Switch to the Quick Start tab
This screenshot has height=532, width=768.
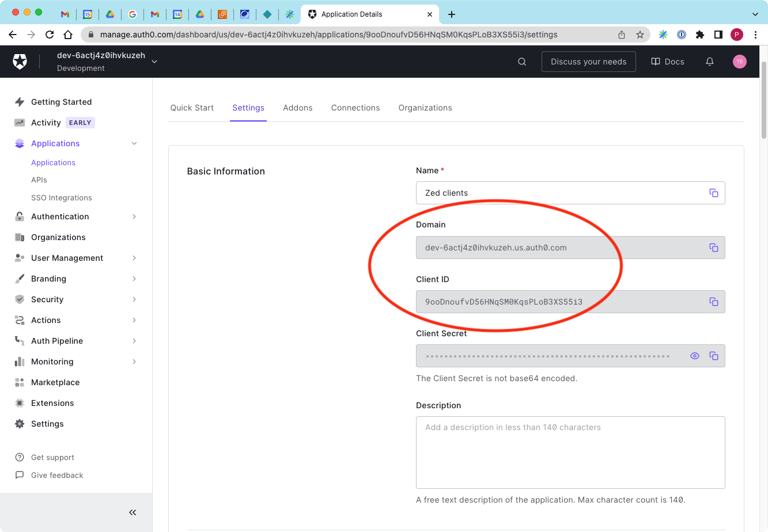point(192,108)
